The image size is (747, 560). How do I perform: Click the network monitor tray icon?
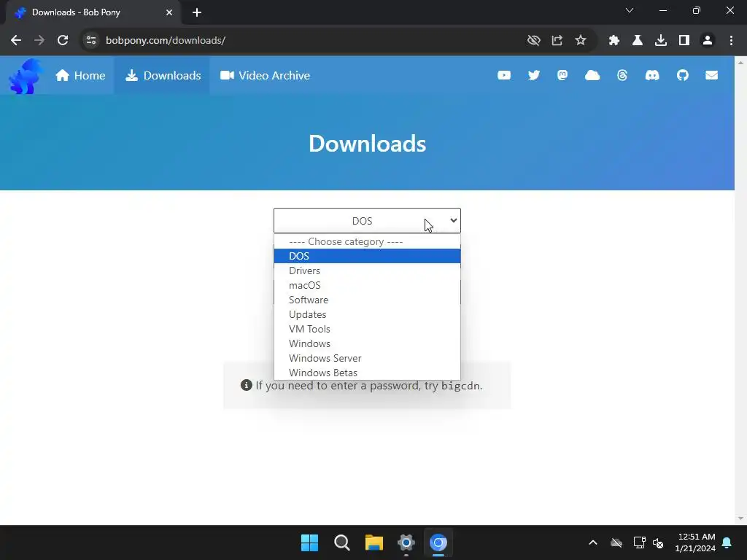639,542
